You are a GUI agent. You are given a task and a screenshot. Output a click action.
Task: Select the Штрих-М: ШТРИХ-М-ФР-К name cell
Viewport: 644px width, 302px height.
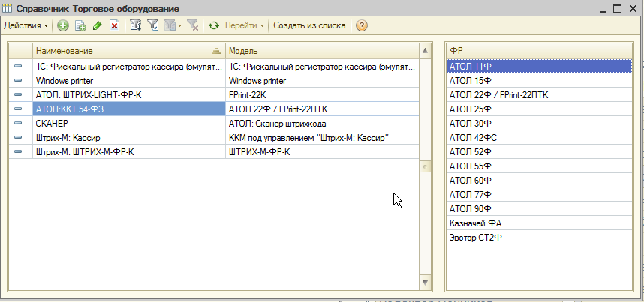tap(129, 152)
